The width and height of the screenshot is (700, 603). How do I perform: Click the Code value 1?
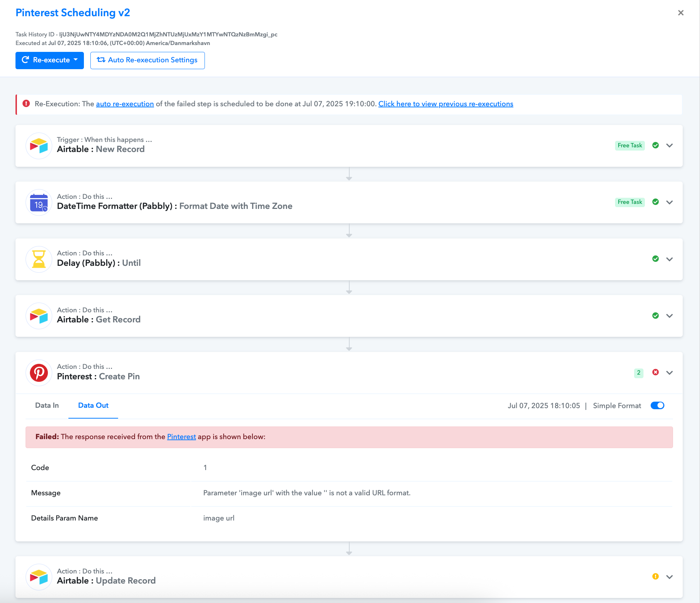coord(205,468)
